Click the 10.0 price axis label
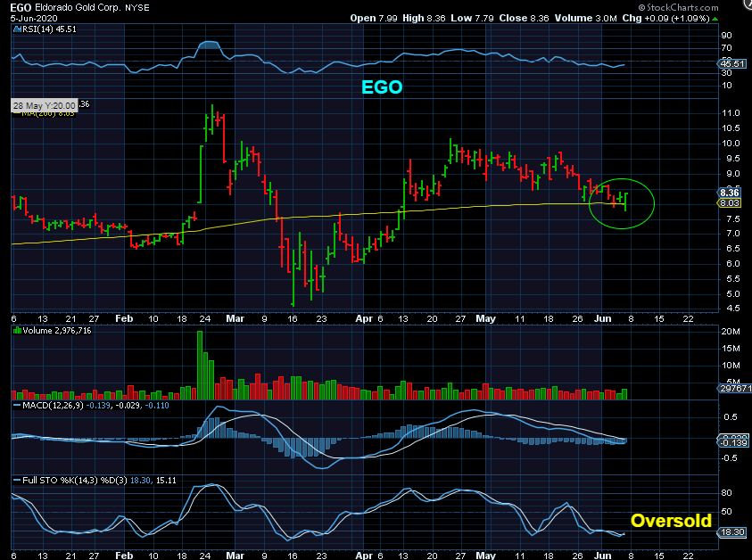The image size is (752, 560). click(731, 144)
